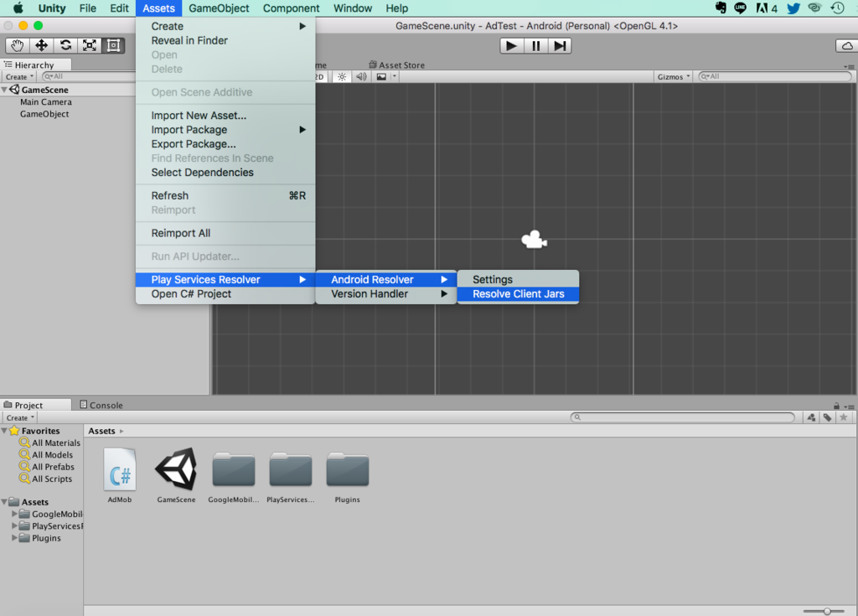Screen dimensions: 858x616
Task: Toggle the Project panel lock icon
Action: [x=836, y=406]
